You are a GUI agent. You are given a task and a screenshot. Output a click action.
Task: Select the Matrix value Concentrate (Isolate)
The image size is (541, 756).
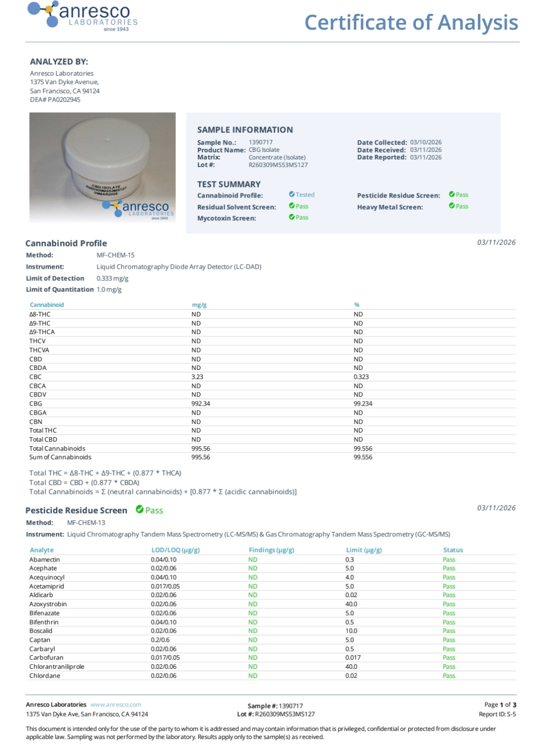277,157
